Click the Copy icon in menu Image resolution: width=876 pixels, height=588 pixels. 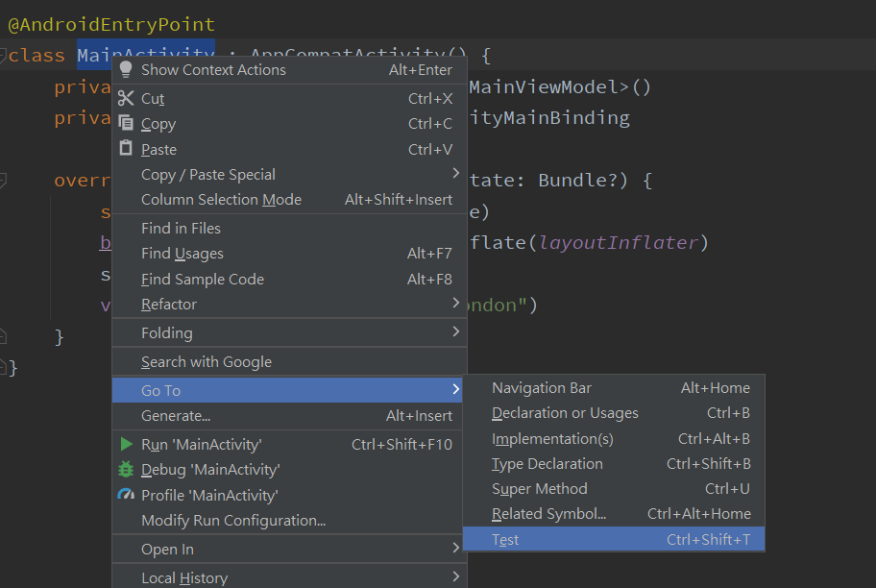(126, 123)
